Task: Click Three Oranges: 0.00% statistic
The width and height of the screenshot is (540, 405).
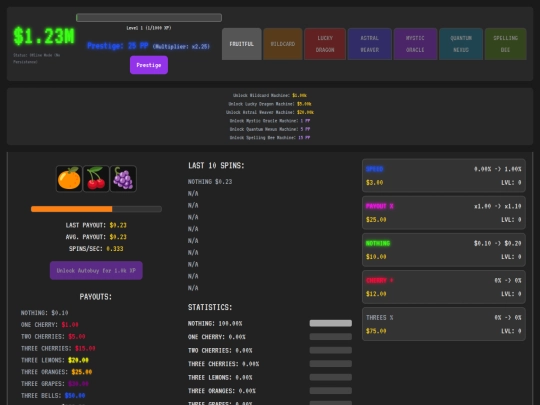Action: (222, 391)
